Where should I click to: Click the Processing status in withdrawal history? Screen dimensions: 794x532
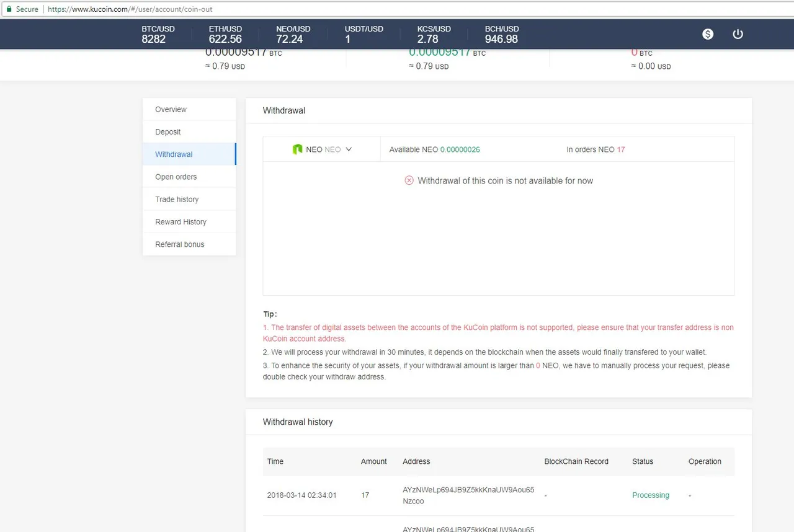tap(651, 495)
